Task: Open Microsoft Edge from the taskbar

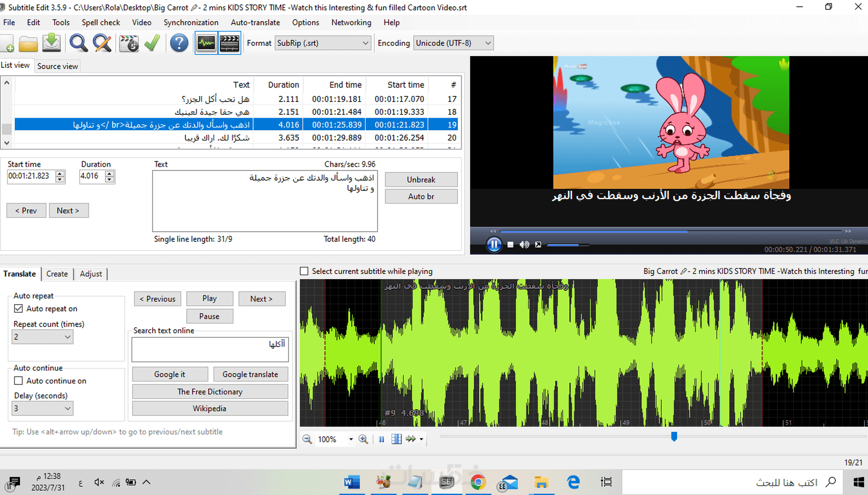Action: 573,482
